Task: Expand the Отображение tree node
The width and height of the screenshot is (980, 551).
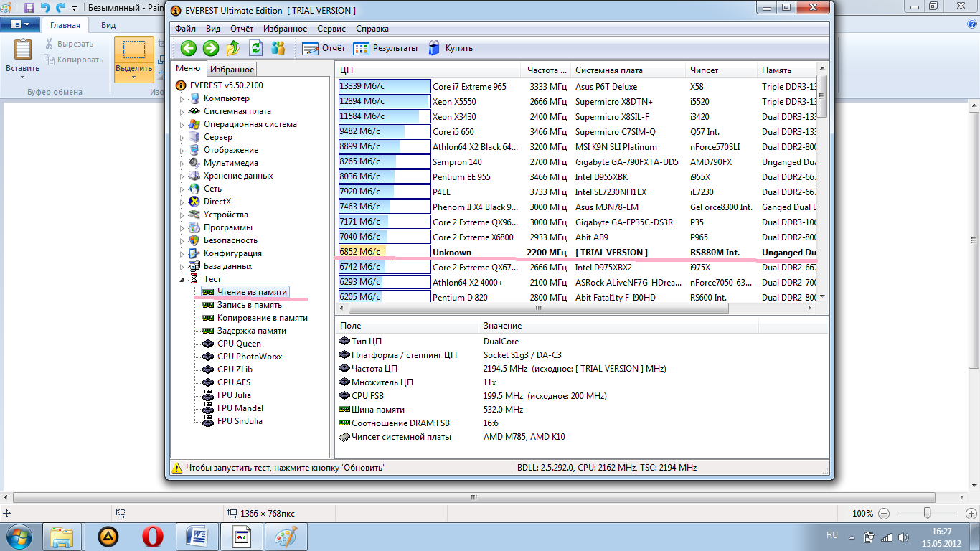Action: (x=182, y=150)
